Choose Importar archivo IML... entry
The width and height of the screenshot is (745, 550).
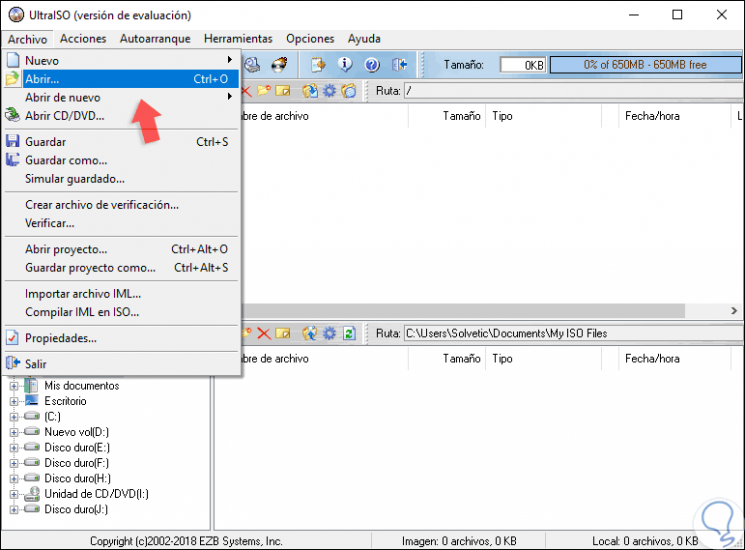pyautogui.click(x=122, y=294)
